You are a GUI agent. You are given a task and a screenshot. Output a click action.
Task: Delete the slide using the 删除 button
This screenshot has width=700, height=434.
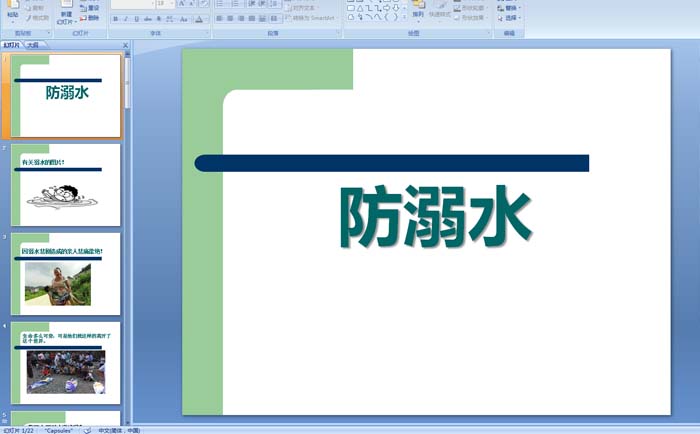[x=90, y=18]
